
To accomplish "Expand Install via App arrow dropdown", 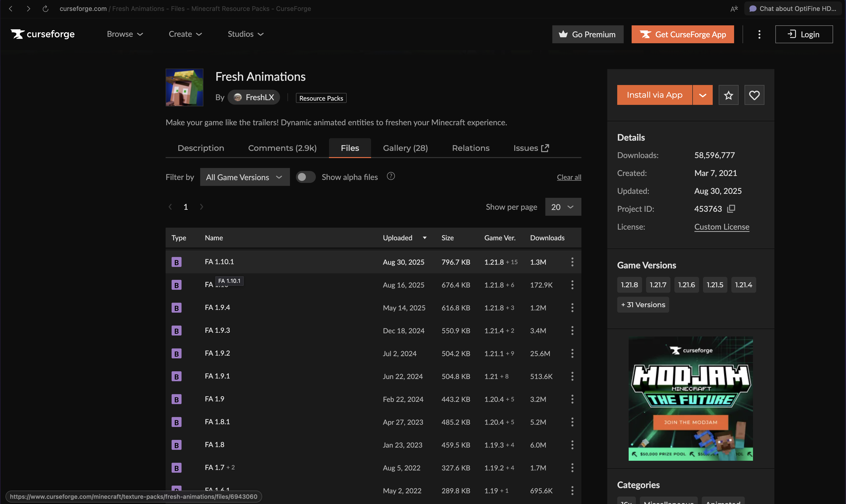I will (x=702, y=95).
